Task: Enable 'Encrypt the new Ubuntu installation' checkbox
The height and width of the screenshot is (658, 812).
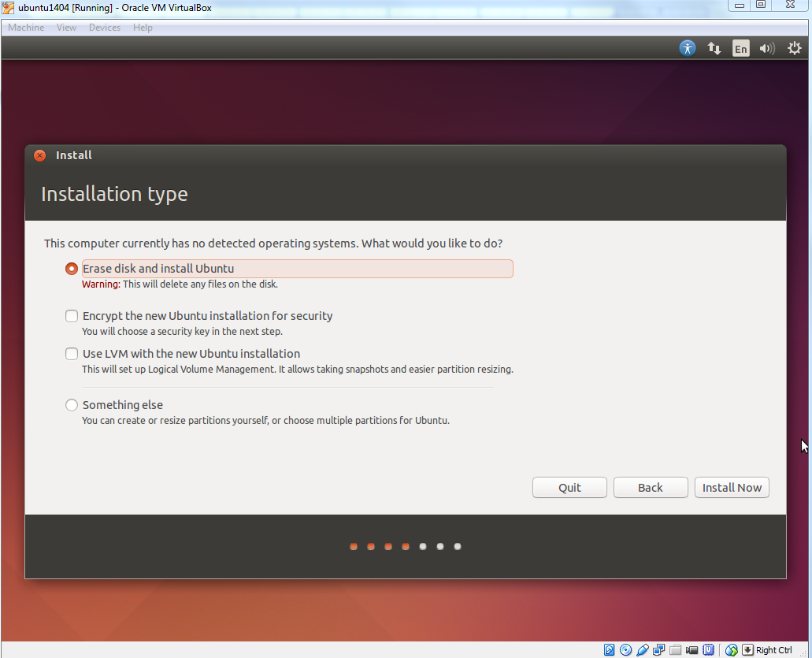Action: click(x=72, y=316)
